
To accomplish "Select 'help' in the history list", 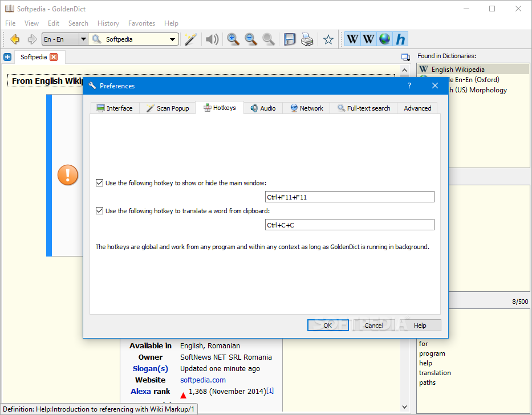I will tap(425, 363).
